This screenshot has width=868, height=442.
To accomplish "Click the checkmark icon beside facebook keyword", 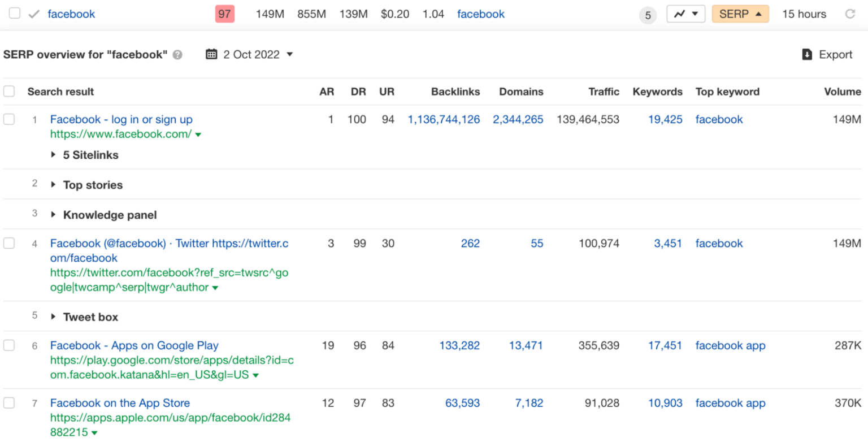I will (33, 14).
